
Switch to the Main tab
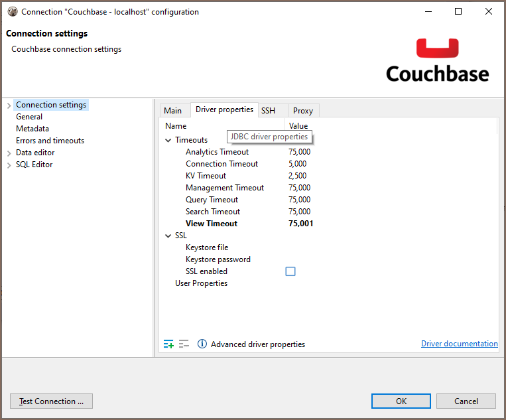[x=172, y=111]
